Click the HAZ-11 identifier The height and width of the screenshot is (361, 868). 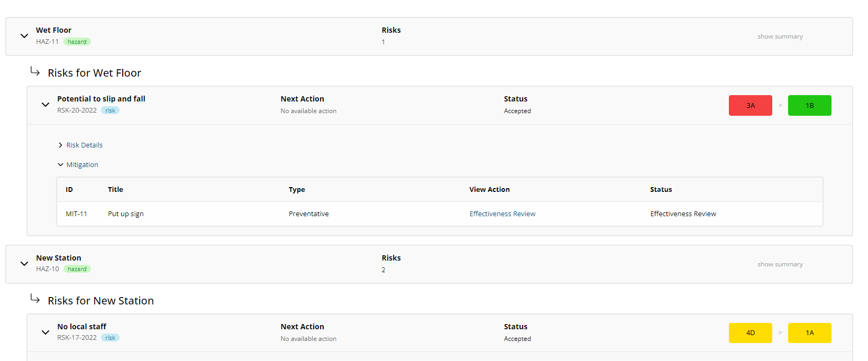48,42
